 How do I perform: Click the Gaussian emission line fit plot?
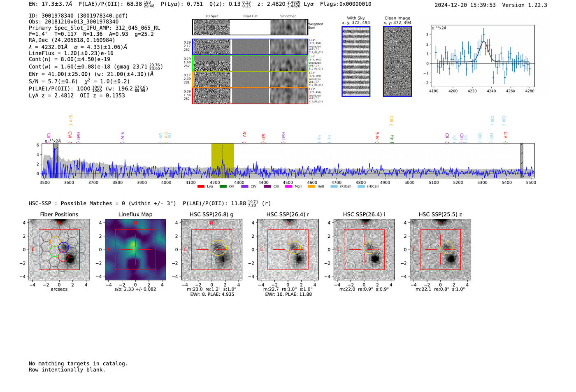[x=482, y=56]
